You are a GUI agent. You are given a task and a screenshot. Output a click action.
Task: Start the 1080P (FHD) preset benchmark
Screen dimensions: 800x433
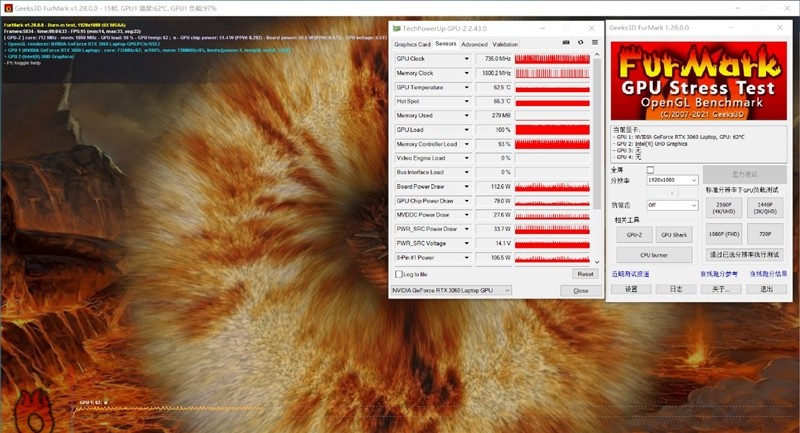tap(723, 234)
